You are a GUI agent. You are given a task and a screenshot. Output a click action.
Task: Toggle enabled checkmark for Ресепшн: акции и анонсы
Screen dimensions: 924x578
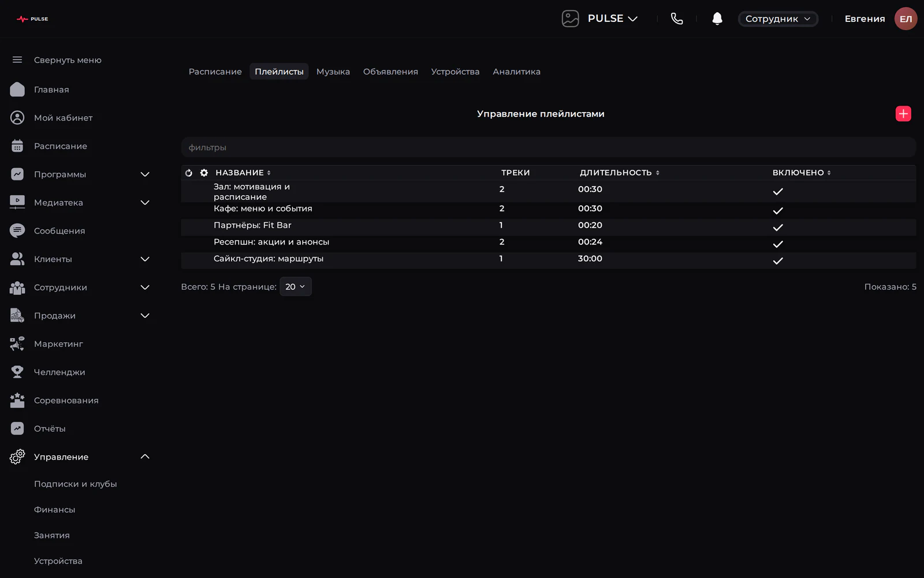(x=778, y=244)
